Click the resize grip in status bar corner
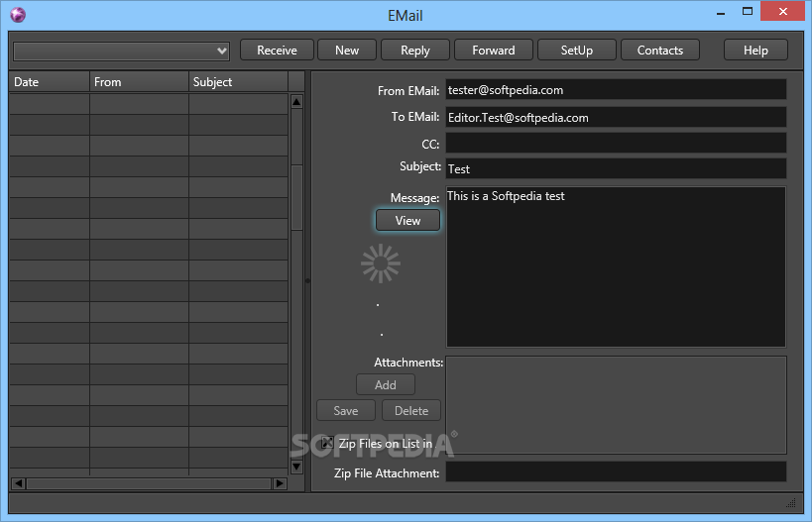Screen dimensions: 812x522 (x=791, y=503)
